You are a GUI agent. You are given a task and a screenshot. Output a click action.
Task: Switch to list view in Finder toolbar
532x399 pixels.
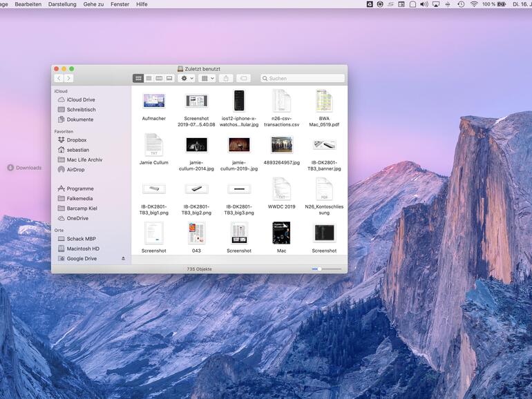149,79
